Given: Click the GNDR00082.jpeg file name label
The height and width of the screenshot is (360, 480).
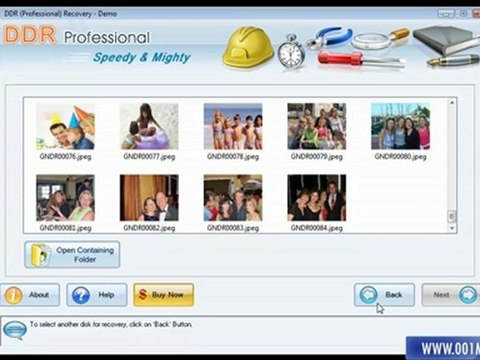Looking at the screenshot, I should (x=149, y=228).
